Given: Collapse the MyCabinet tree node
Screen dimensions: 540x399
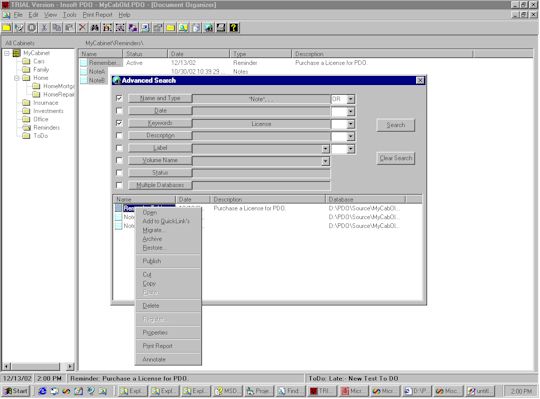Looking at the screenshot, I should tap(7, 53).
